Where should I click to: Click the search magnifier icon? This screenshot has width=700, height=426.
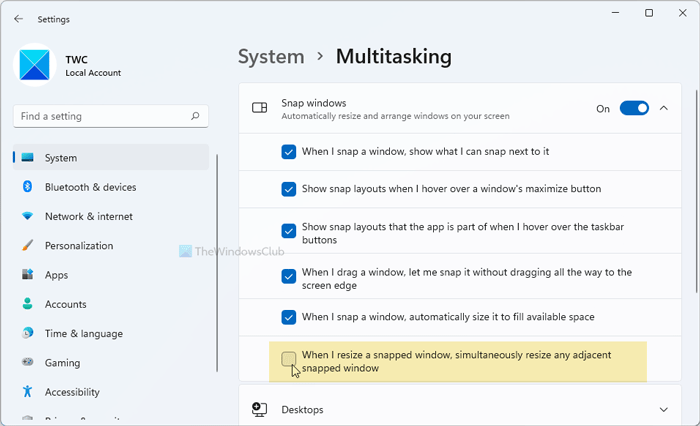(193, 116)
